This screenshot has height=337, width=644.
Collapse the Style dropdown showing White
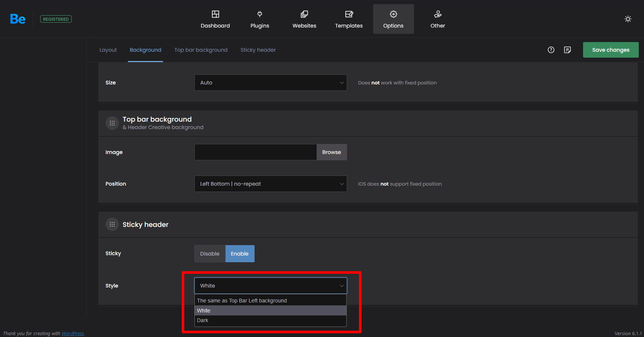tap(271, 286)
